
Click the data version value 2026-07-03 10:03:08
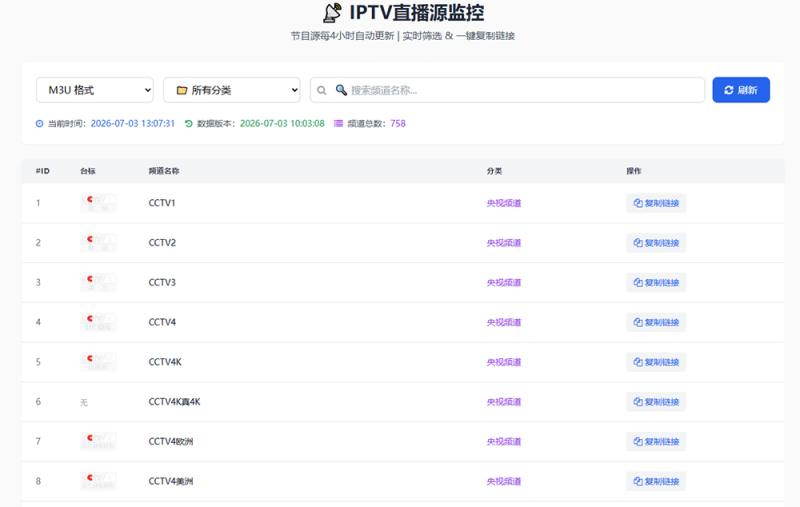[282, 123]
